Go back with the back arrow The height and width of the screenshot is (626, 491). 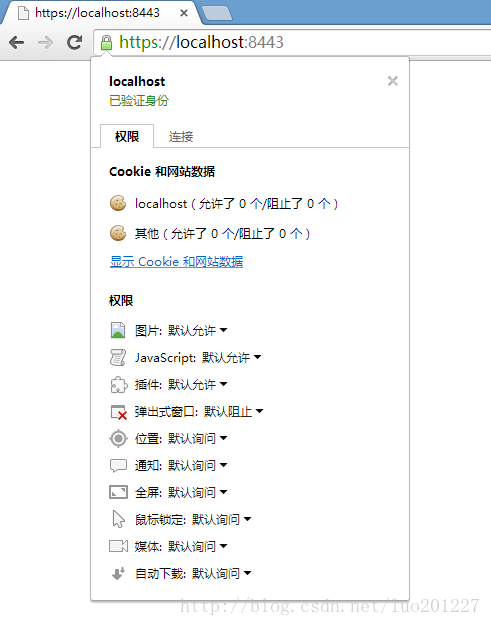(x=16, y=42)
